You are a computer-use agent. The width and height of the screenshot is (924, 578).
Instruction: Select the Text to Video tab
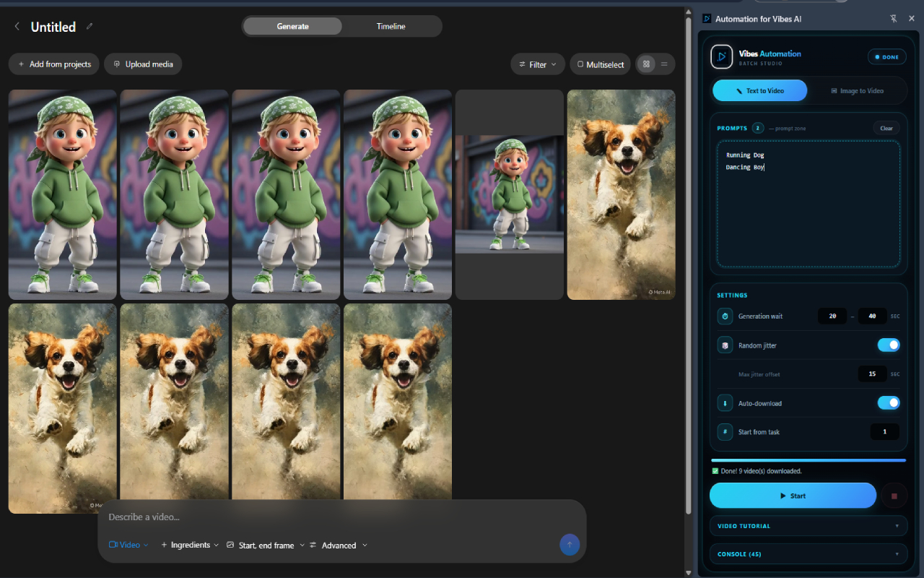pyautogui.click(x=760, y=91)
